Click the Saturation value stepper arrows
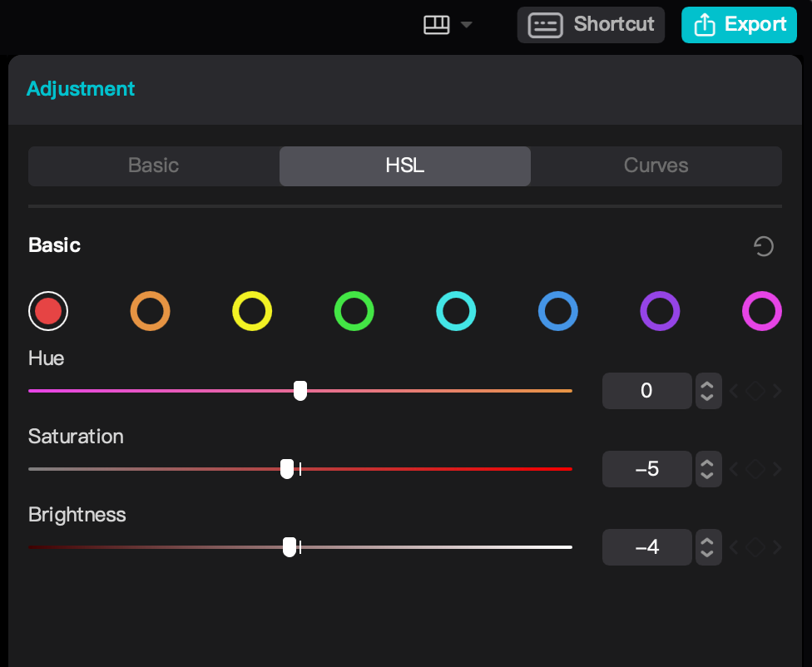This screenshot has height=667, width=812. click(x=707, y=469)
